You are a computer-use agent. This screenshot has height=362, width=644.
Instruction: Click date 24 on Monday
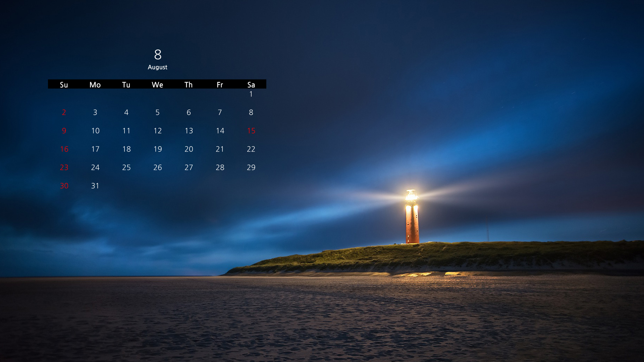tap(95, 167)
